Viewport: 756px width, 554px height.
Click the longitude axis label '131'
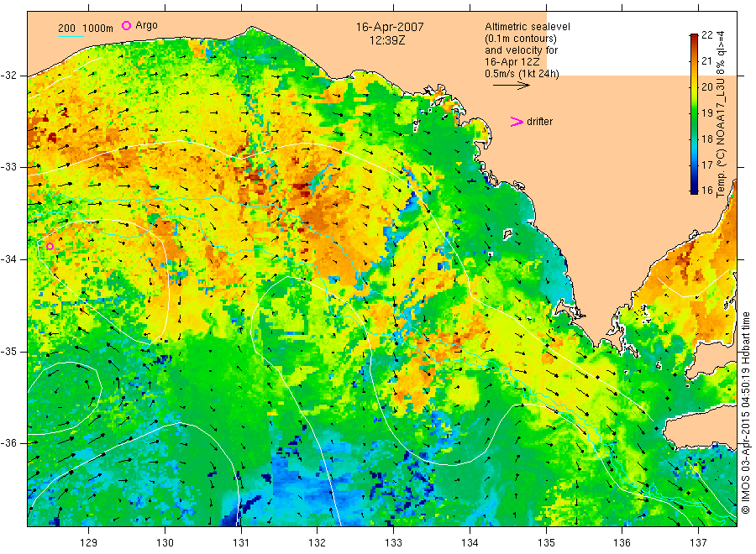point(241,543)
